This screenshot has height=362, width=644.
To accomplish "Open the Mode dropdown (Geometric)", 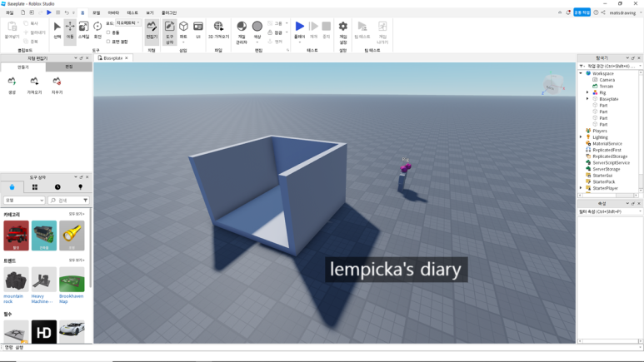I will 128,23.
